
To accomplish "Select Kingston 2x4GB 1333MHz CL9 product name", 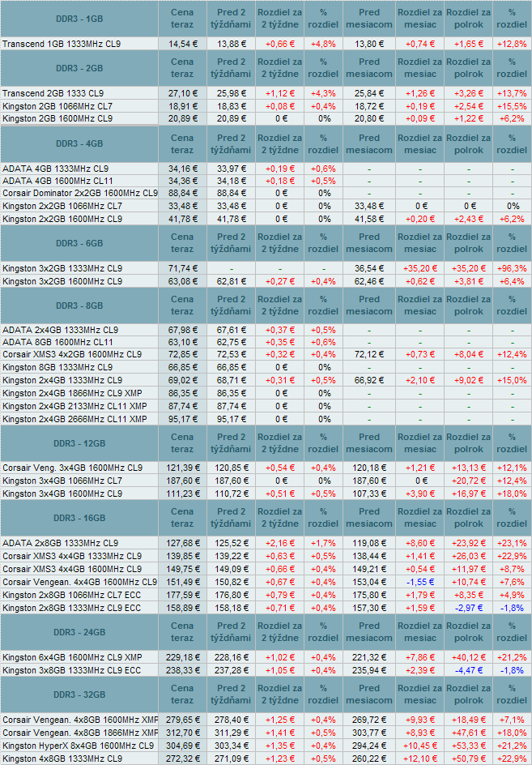I will pyautogui.click(x=62, y=381).
